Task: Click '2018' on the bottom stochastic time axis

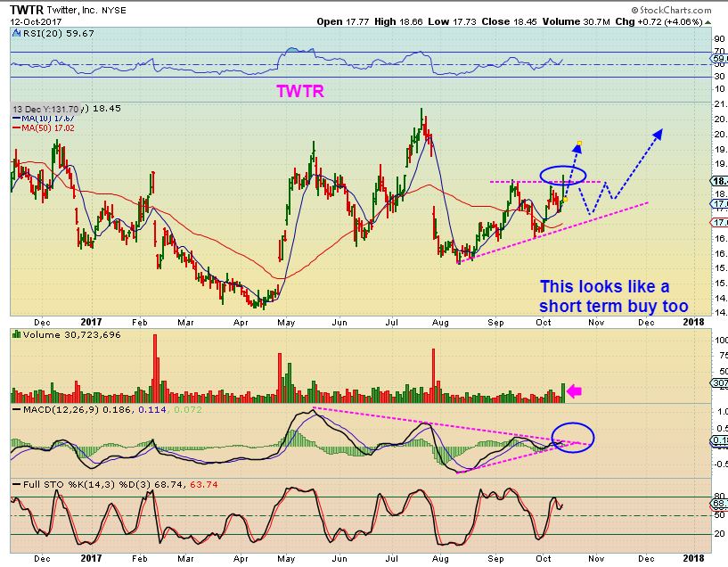Action: 693,558
